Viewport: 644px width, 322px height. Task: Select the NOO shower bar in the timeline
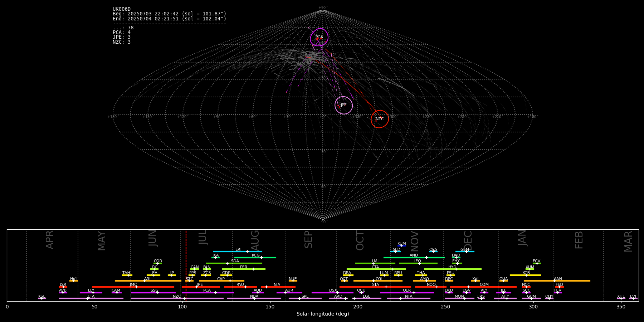click(431, 287)
